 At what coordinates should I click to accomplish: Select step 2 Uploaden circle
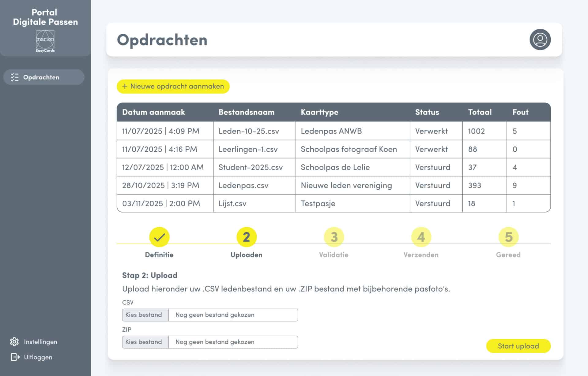click(247, 237)
